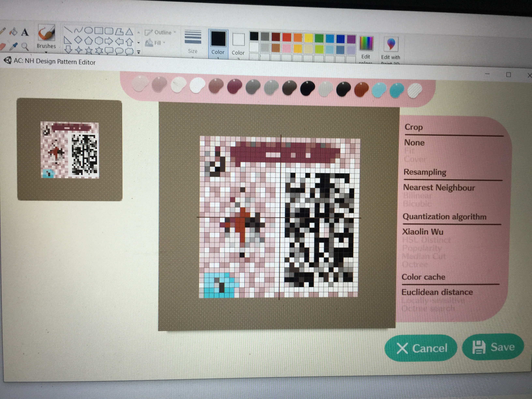The width and height of the screenshot is (532, 399).
Task: Select Popularity quantization algorithm
Action: coord(422,248)
